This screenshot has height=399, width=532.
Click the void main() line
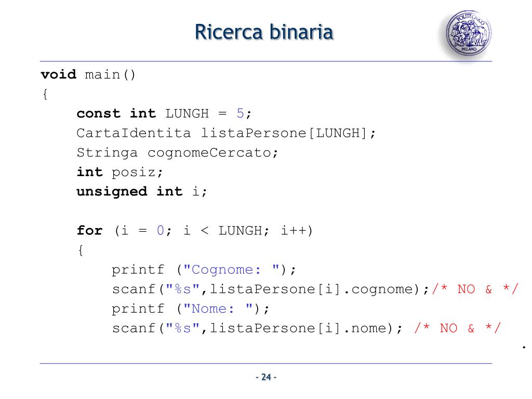pyautogui.click(x=88, y=74)
